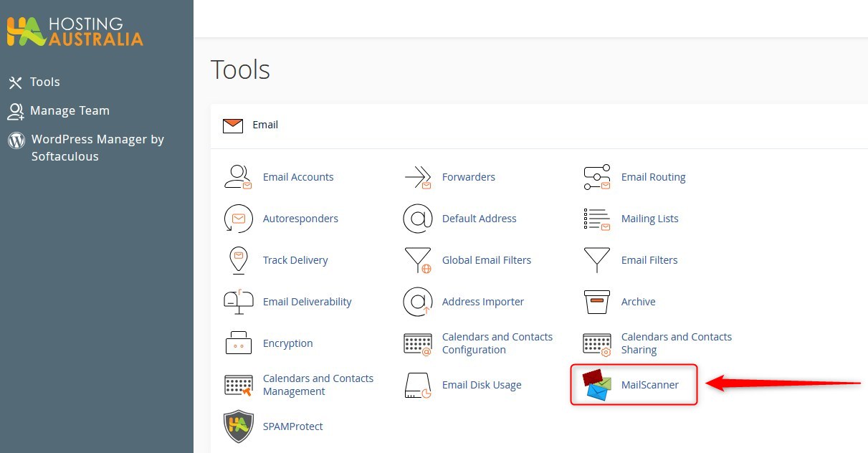The height and width of the screenshot is (453, 868).
Task: Click the SPAMProtect shield icon
Action: 238,426
